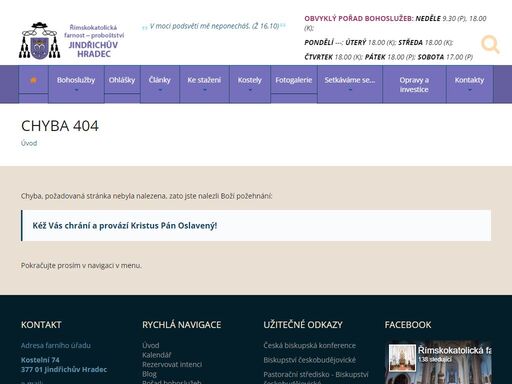The width and height of the screenshot is (512, 384).
Task: Click the Úvod breadcrumb link
Action: [29, 143]
